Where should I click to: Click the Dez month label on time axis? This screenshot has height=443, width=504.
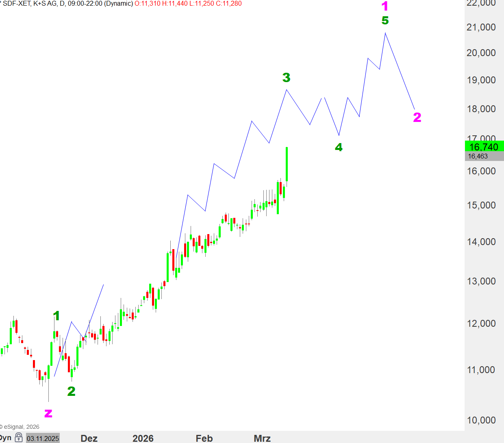click(x=89, y=439)
